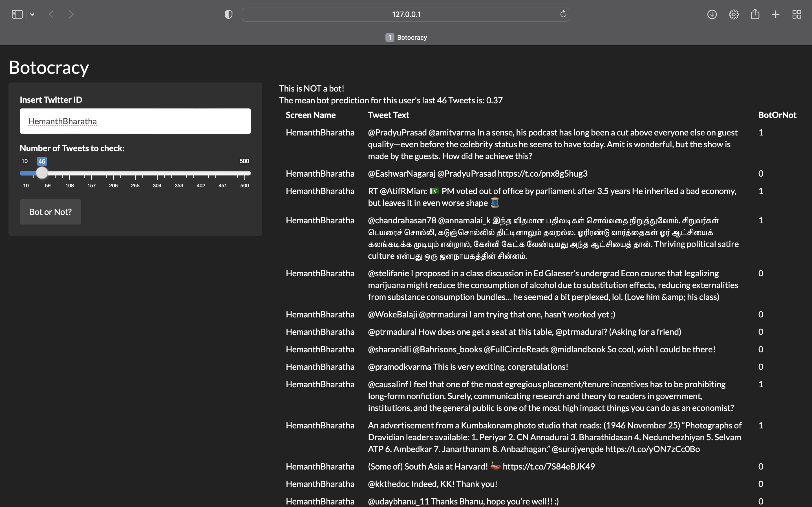The height and width of the screenshot is (507, 812).
Task: Click the tweets-number slider handle
Action: [x=42, y=173]
